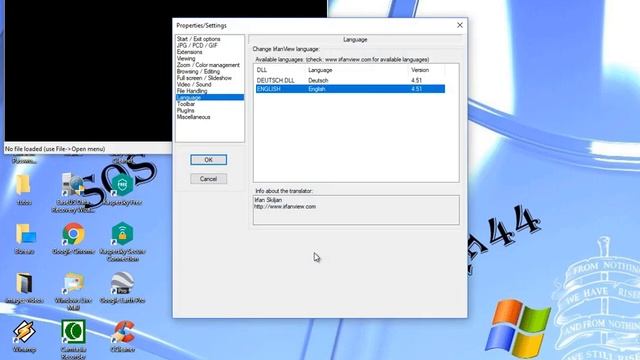Select the JPG / PCD / GIF category
Screen dimensions: 640x360
point(197,45)
